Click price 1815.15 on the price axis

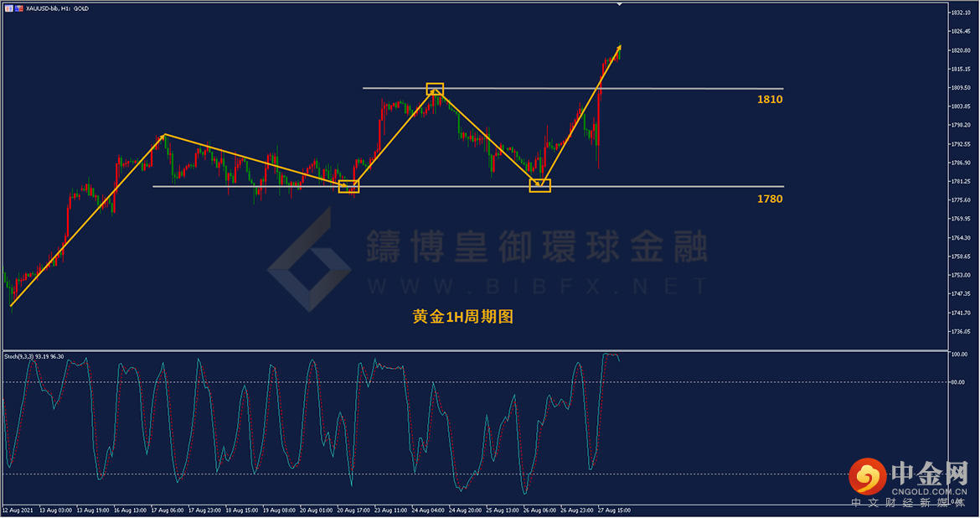pyautogui.click(x=960, y=69)
